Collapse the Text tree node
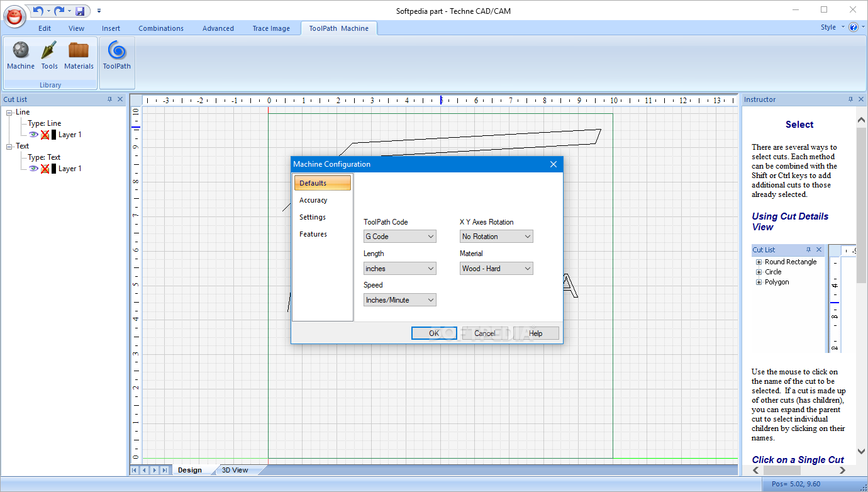 [9, 147]
